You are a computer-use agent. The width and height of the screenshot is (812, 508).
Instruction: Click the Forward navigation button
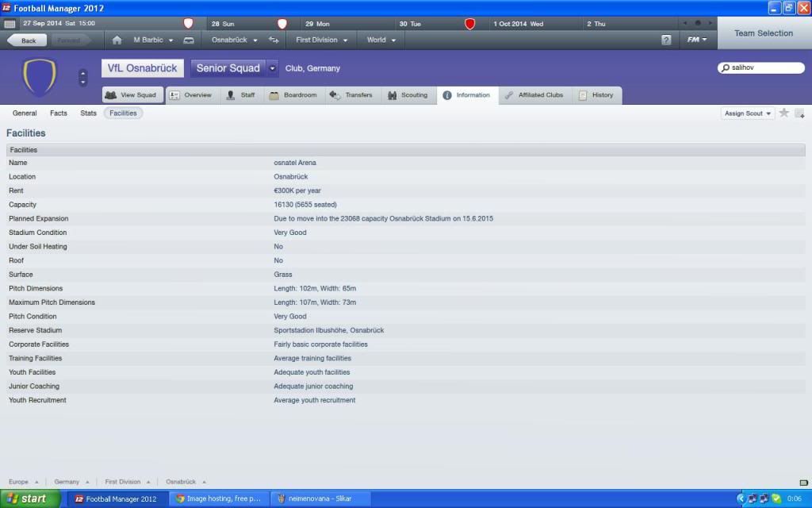coord(69,40)
